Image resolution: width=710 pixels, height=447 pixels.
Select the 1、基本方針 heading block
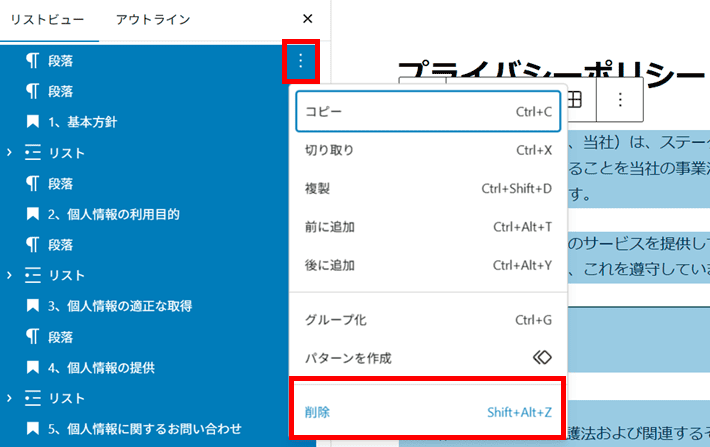click(83, 123)
